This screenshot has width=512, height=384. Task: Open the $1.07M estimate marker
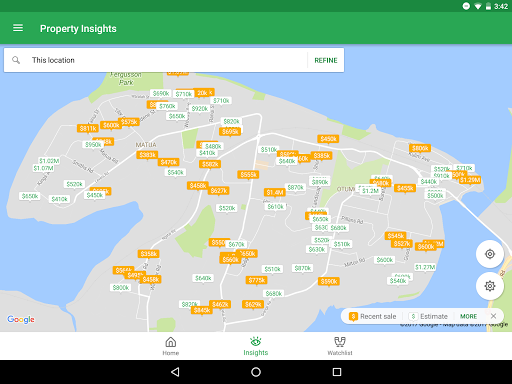pos(43,168)
